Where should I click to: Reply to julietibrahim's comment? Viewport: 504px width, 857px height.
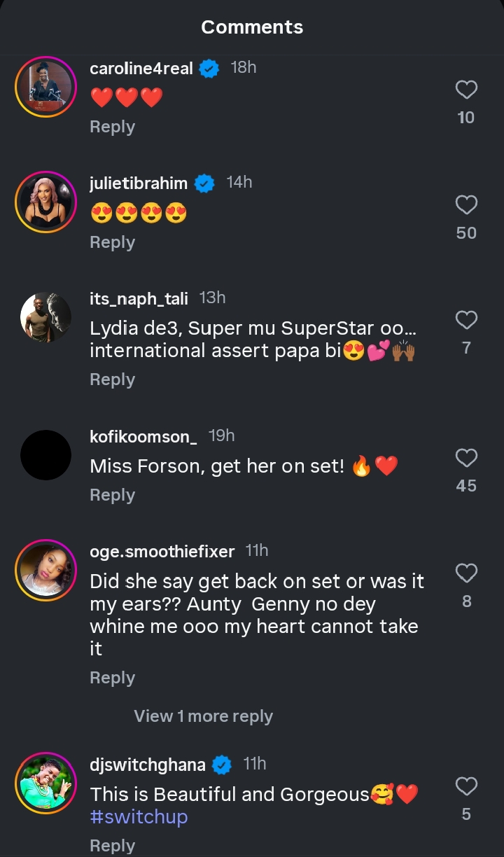point(112,242)
